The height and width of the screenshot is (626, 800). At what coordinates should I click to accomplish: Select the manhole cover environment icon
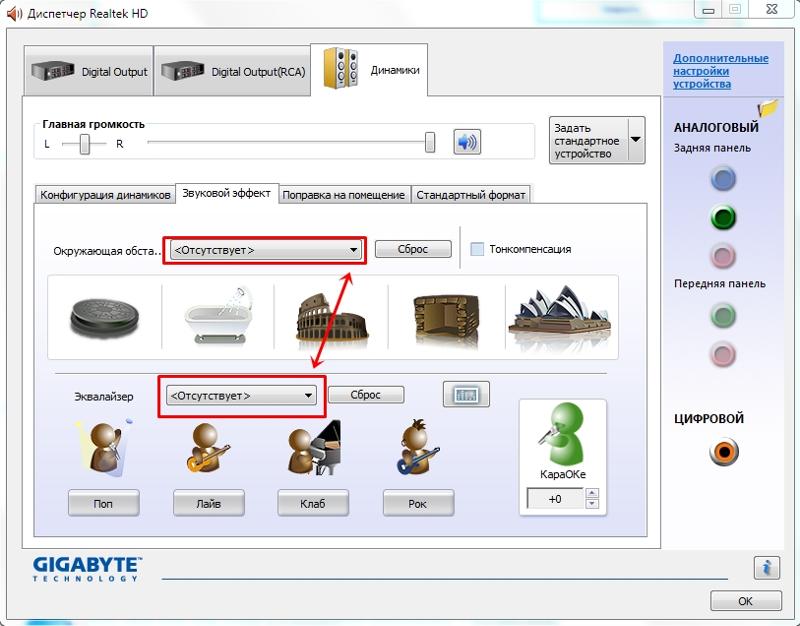coord(105,319)
